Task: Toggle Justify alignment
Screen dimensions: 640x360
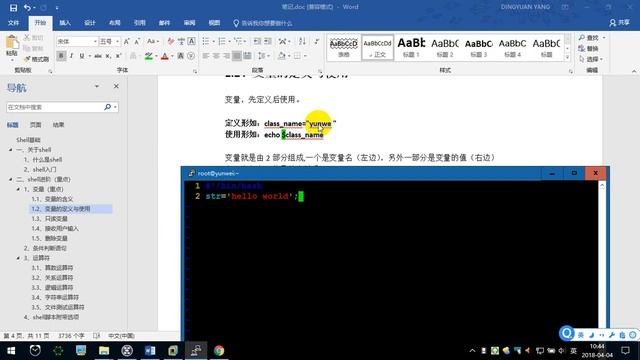Action: coord(237,56)
